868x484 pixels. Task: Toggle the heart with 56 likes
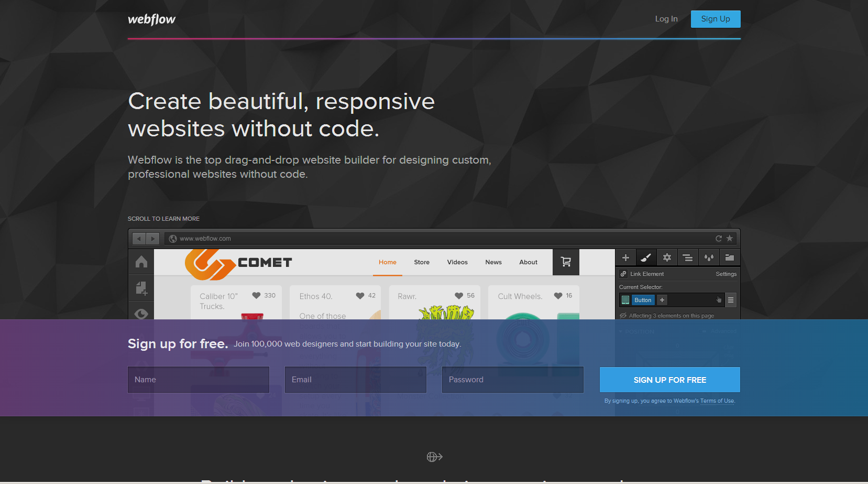click(459, 296)
